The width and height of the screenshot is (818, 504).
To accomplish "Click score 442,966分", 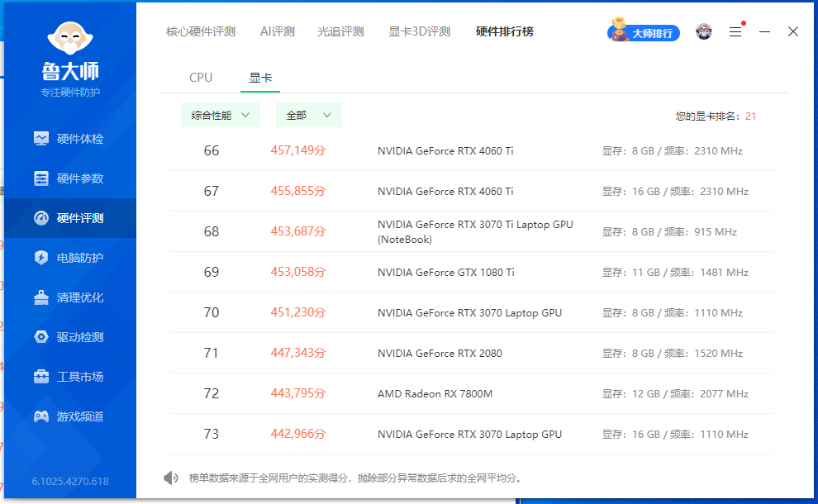I will (298, 434).
